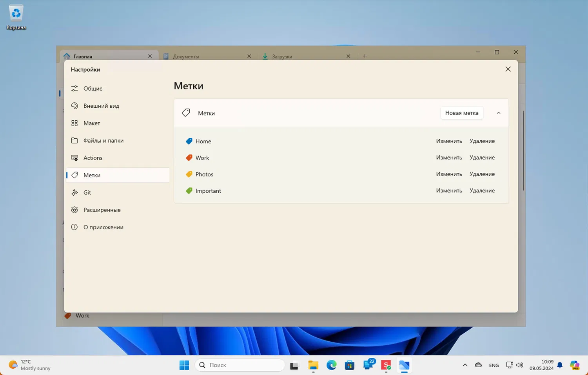588x375 pixels.
Task: Open Microsoft Store from taskbar
Action: tap(349, 365)
